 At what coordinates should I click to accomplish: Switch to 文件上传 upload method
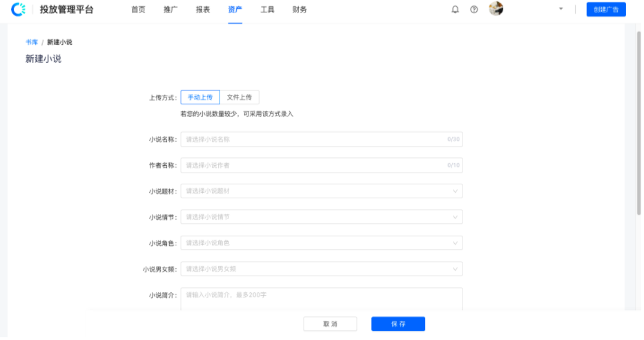click(x=240, y=97)
